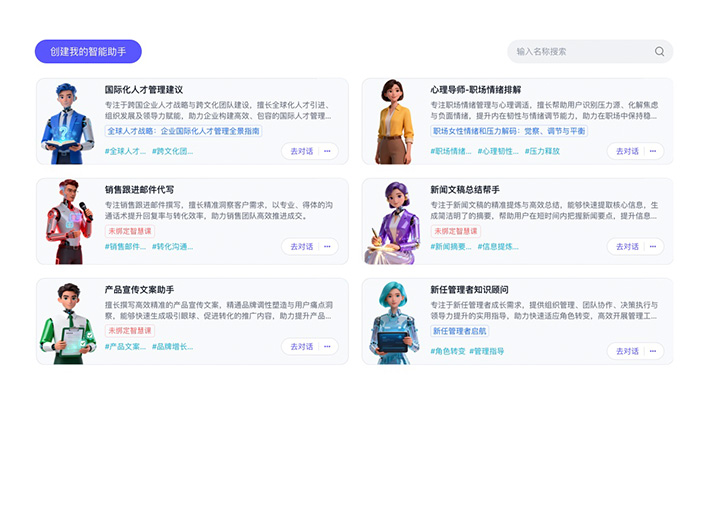Image resolution: width=707 pixels, height=530 pixels.
Task: Click the #品牌增长... hashtag
Action: point(172,346)
